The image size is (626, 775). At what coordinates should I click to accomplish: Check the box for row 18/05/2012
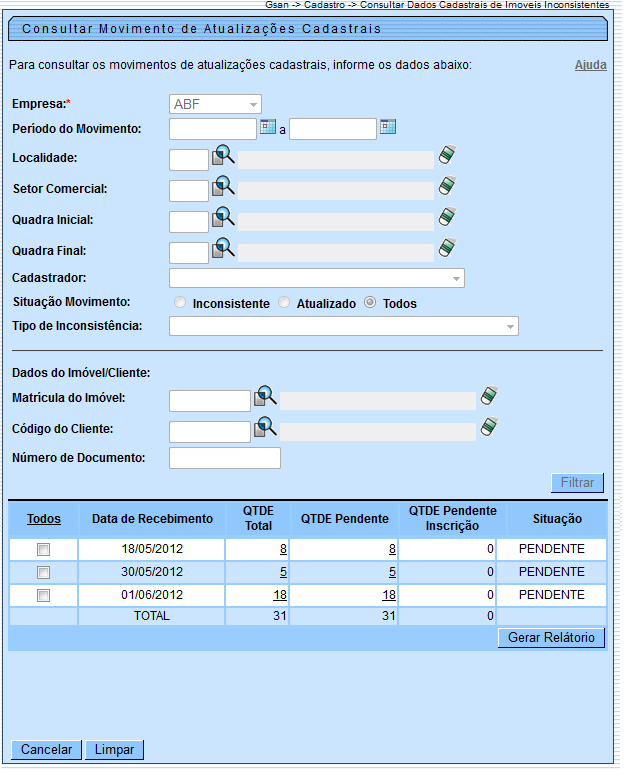43,549
